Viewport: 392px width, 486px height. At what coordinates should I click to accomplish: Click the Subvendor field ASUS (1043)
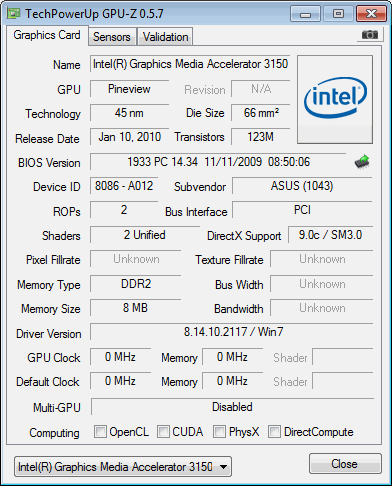302,186
